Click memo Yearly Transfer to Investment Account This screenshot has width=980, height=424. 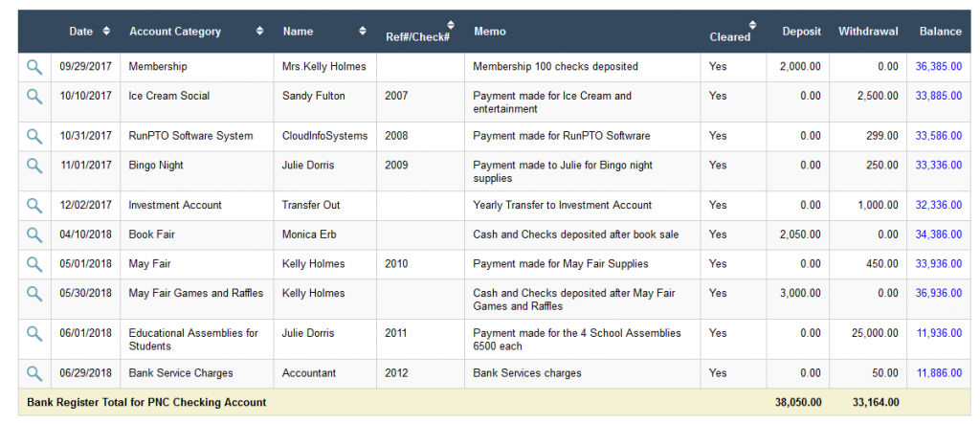point(563,205)
